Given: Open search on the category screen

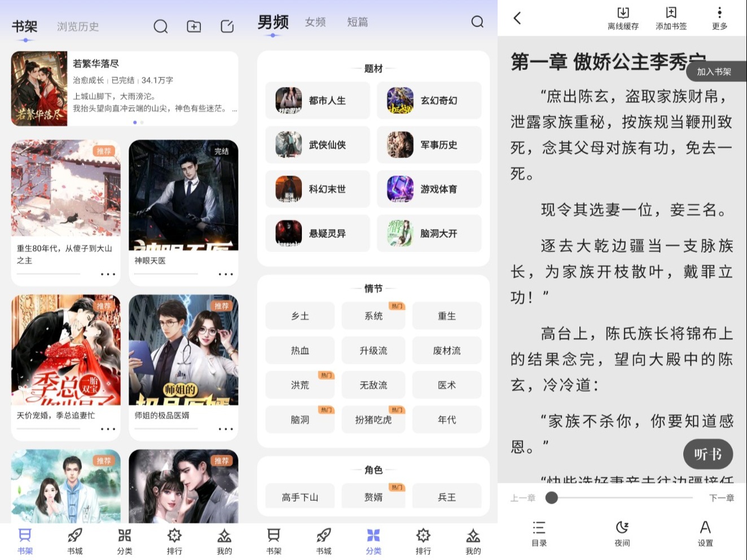Looking at the screenshot, I should pyautogui.click(x=477, y=22).
